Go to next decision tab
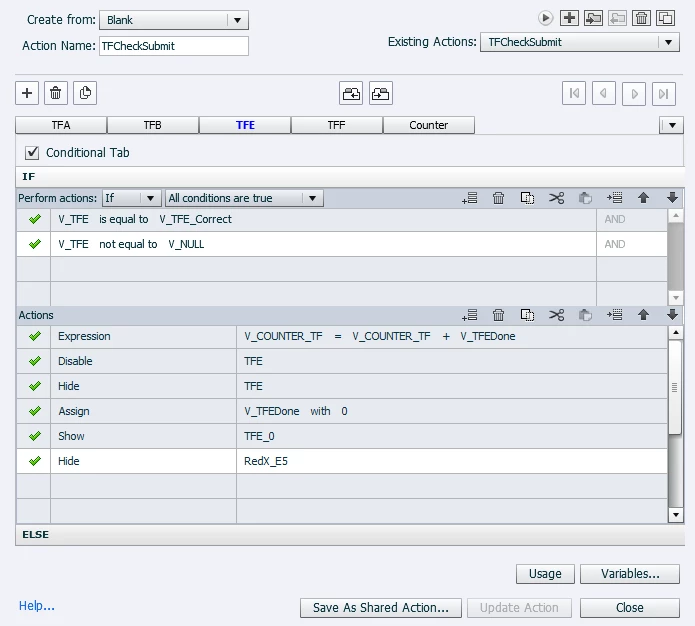Viewport: 695px width, 626px height. click(634, 94)
